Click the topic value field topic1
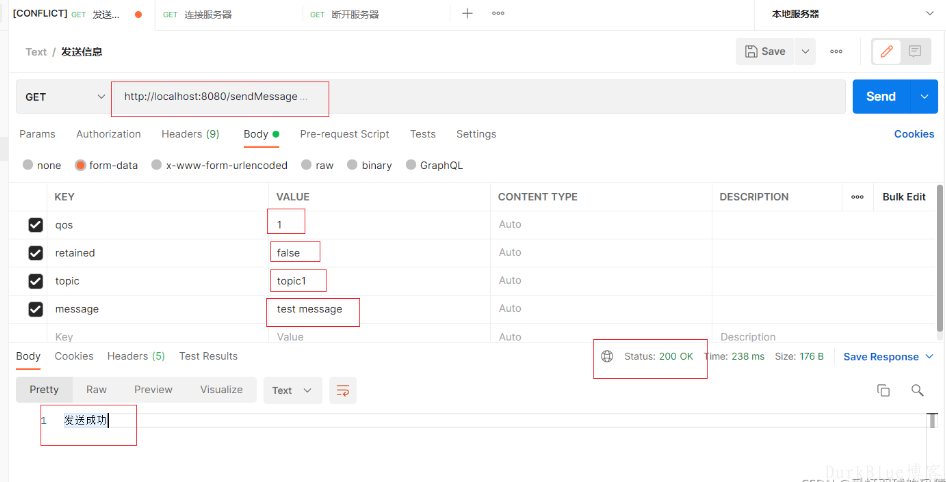The height and width of the screenshot is (482, 946). coord(379,281)
